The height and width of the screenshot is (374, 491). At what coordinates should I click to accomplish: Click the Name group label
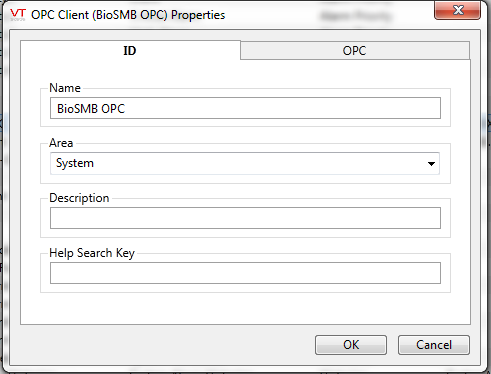click(x=65, y=88)
